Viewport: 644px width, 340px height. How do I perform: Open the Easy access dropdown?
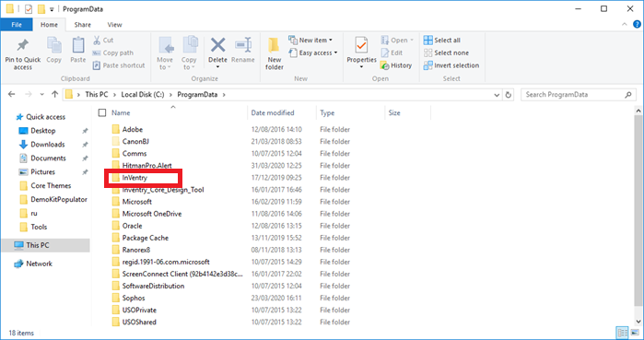(313, 53)
